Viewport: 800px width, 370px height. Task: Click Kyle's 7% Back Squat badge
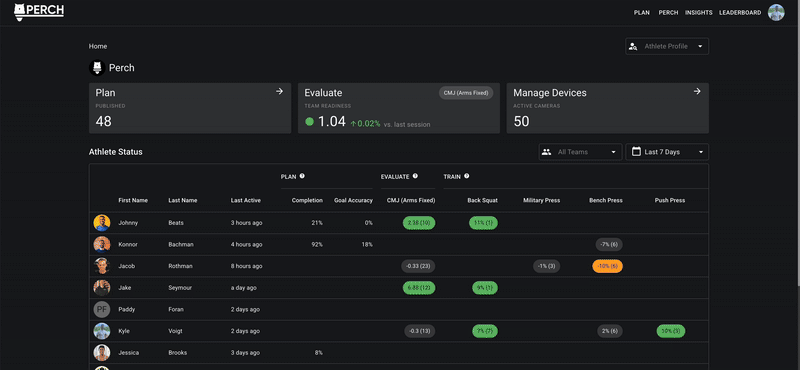(x=485, y=331)
